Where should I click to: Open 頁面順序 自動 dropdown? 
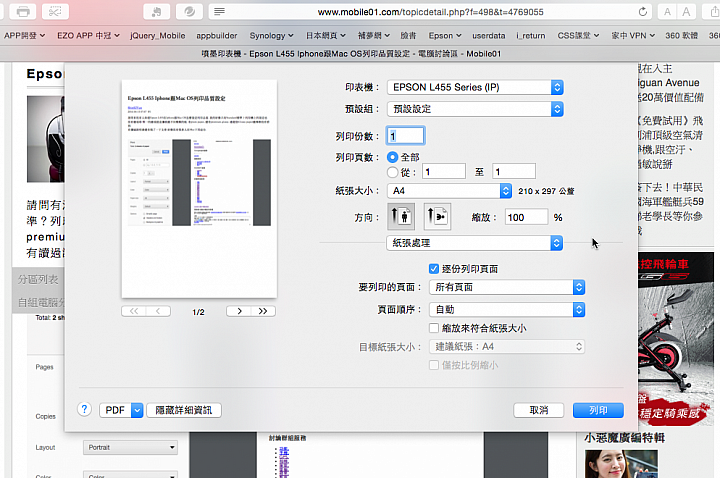pos(507,309)
